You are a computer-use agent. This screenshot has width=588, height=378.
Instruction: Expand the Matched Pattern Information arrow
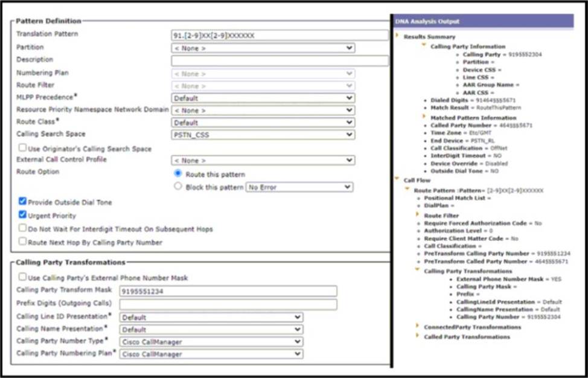424,117
